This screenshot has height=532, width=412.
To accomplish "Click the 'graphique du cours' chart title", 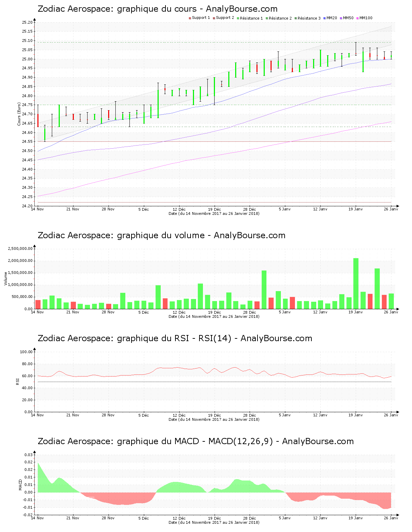I will pyautogui.click(x=157, y=9).
